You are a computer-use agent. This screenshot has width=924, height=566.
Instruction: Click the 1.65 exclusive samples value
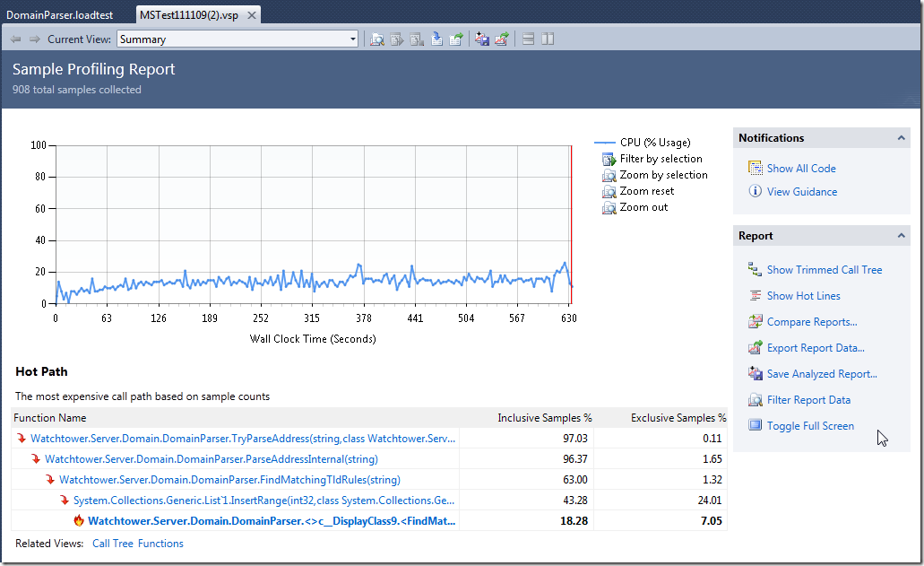coord(712,459)
